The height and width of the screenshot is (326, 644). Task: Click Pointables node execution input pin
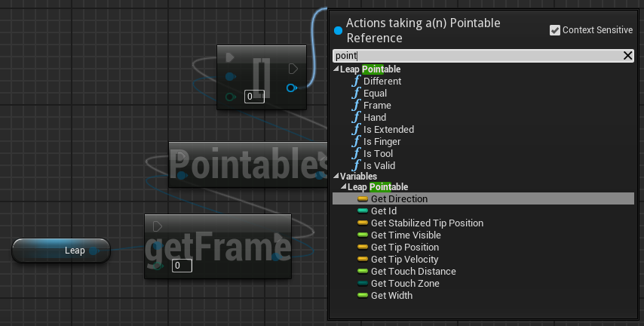182,157
